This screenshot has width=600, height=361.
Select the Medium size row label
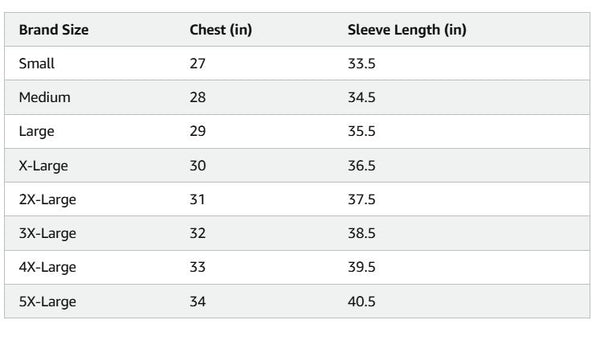45,97
